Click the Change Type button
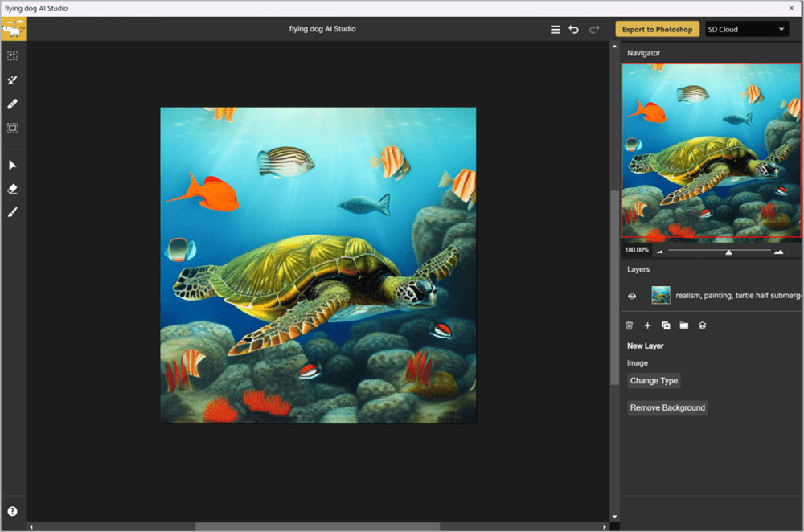This screenshot has width=804, height=532. tap(654, 381)
